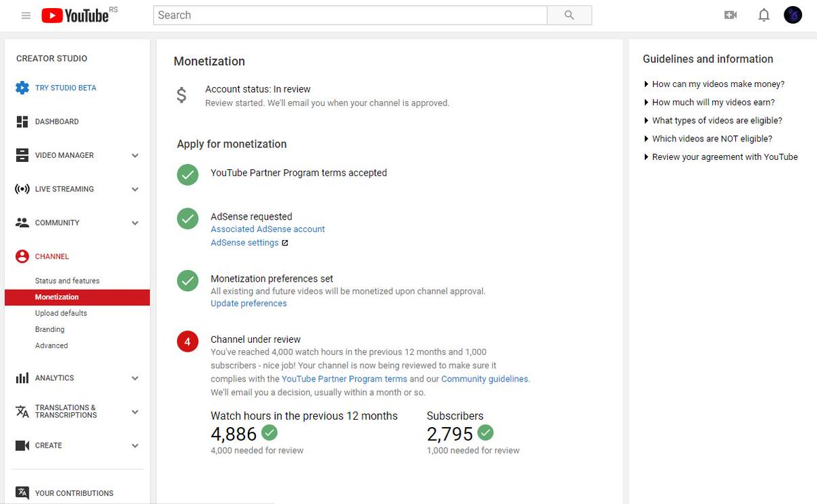
Task: Click the 2,795 subscribers value
Action: coord(449,434)
